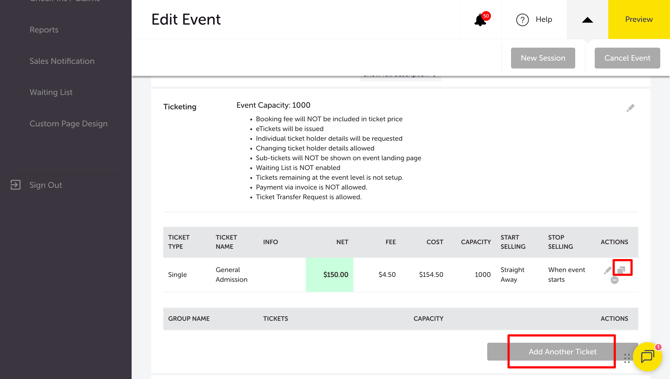Click 'Waiting List is NOT enabled' text

pos(298,167)
